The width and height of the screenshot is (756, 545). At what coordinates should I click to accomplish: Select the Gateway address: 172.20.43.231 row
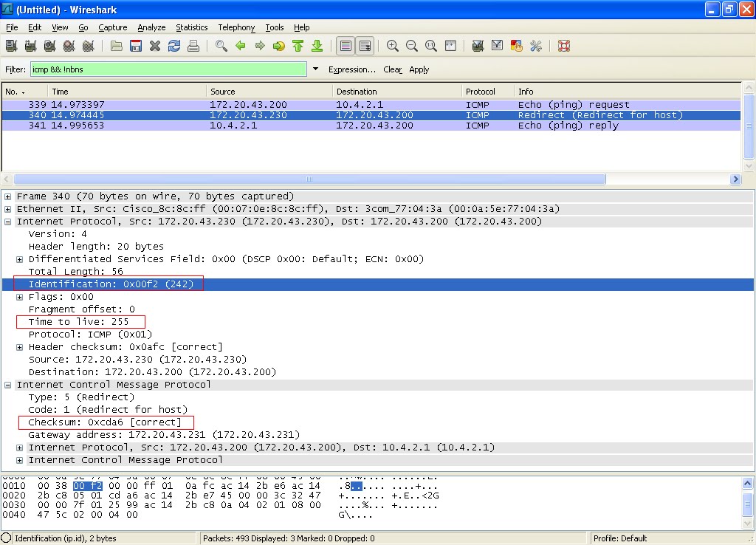point(378,434)
